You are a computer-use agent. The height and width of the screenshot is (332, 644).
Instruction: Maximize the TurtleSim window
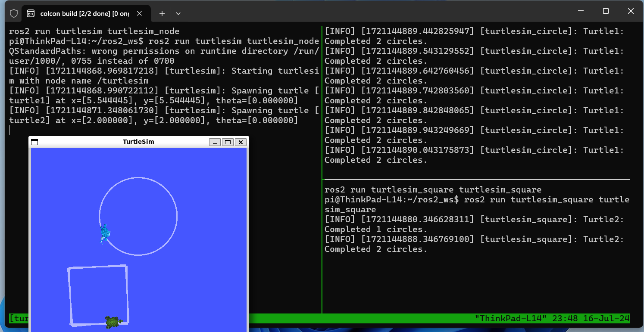228,142
